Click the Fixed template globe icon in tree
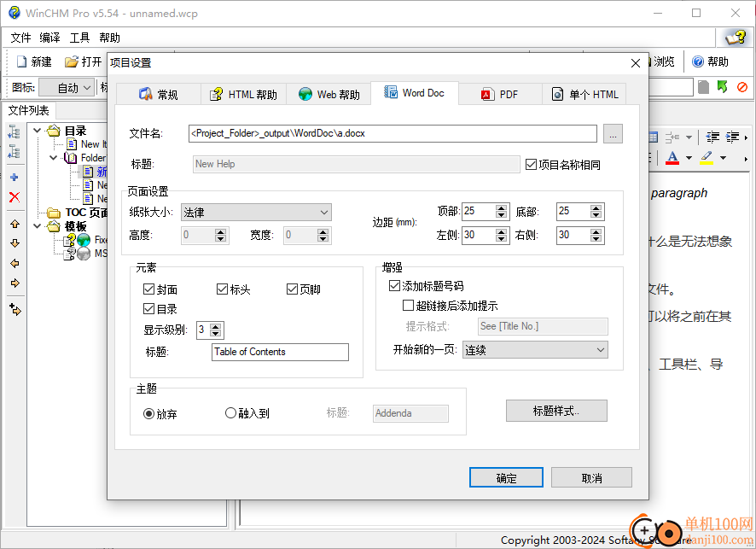The image size is (756, 549). pyautogui.click(x=84, y=240)
